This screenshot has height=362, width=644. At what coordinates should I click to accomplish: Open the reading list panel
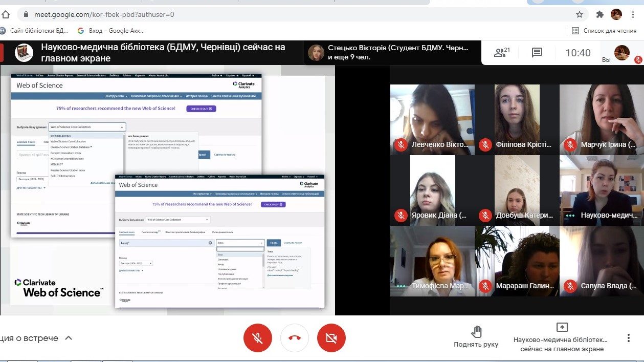tap(604, 31)
